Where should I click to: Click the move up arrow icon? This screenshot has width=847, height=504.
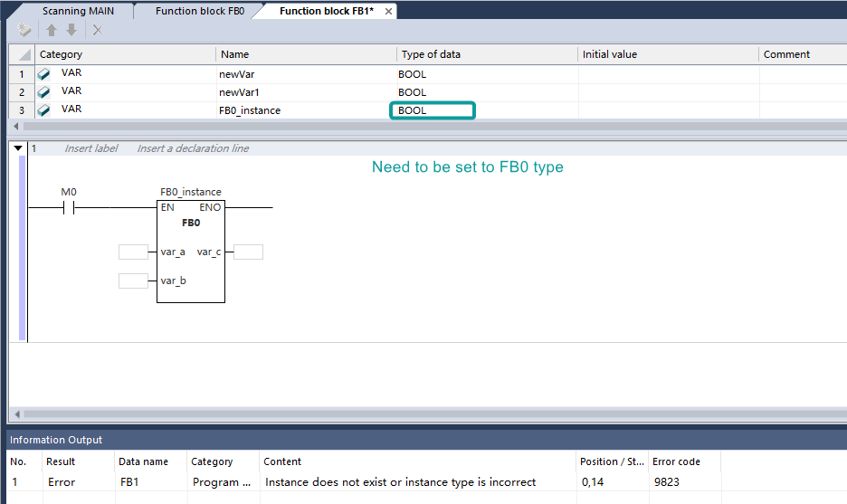pyautogui.click(x=52, y=30)
